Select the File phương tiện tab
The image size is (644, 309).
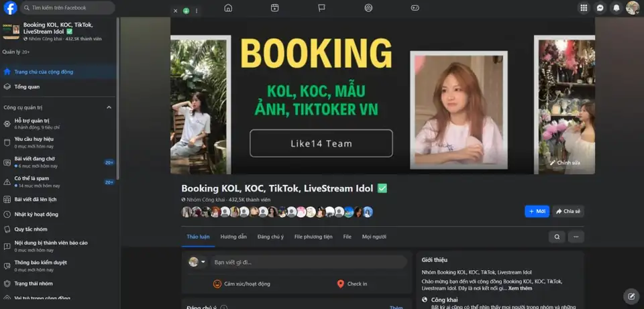tap(313, 237)
